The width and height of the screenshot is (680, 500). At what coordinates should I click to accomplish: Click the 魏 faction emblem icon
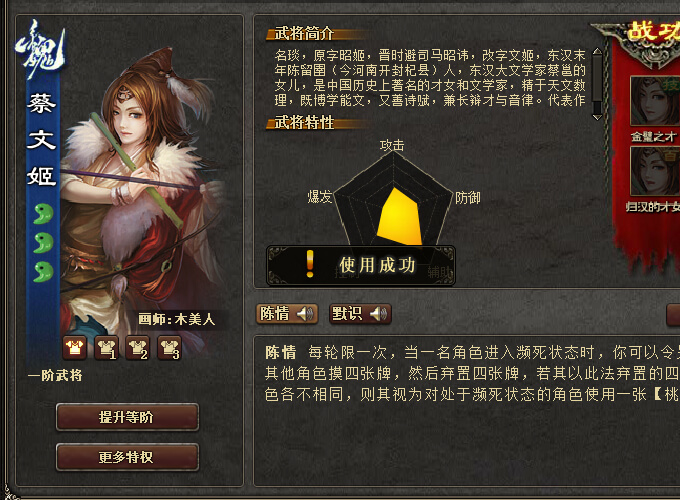[41, 50]
